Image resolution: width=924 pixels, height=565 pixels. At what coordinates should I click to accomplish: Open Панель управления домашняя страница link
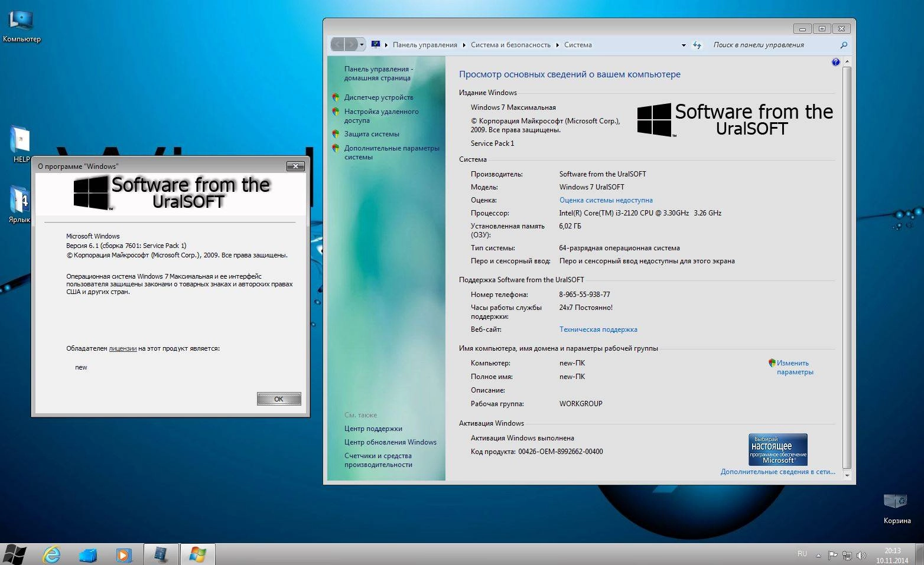tap(379, 73)
